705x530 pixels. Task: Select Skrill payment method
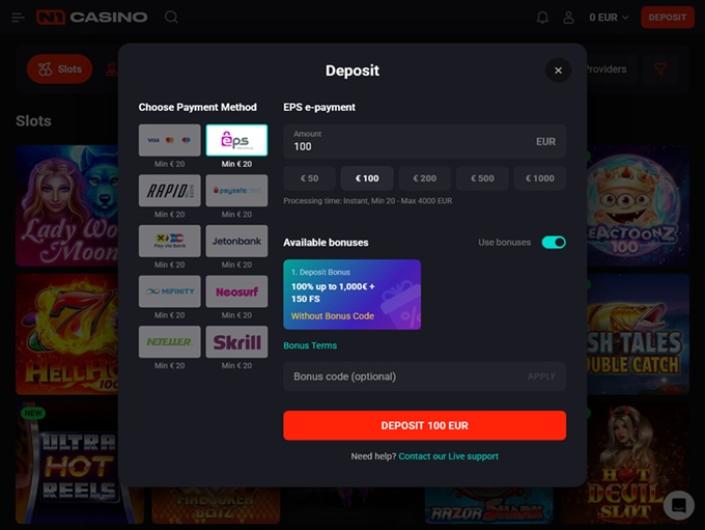[236, 342]
